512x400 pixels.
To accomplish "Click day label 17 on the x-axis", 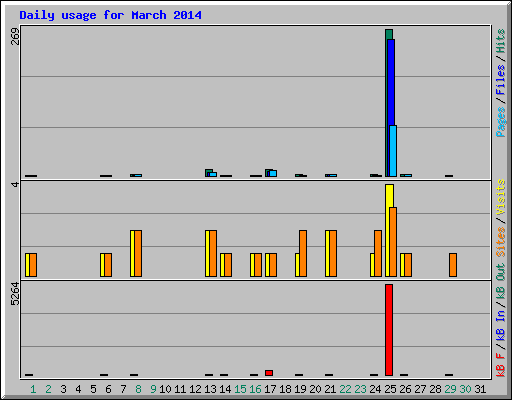I will click(270, 389).
